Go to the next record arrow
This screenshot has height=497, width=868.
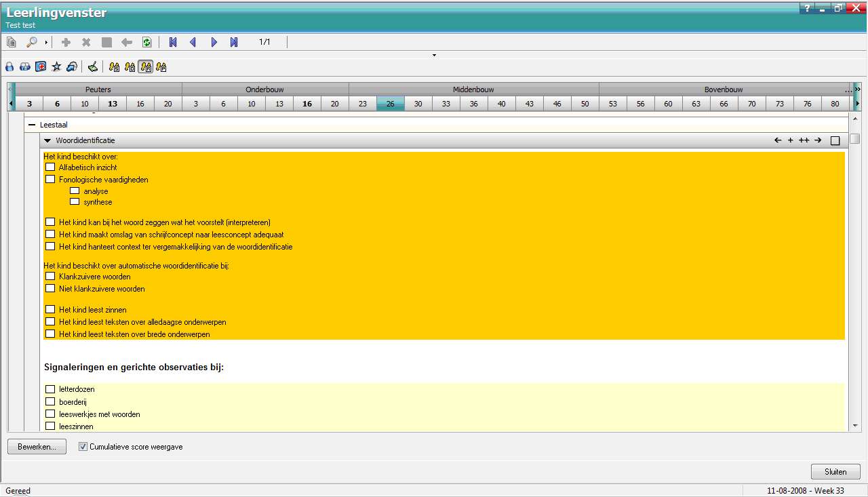coord(214,43)
